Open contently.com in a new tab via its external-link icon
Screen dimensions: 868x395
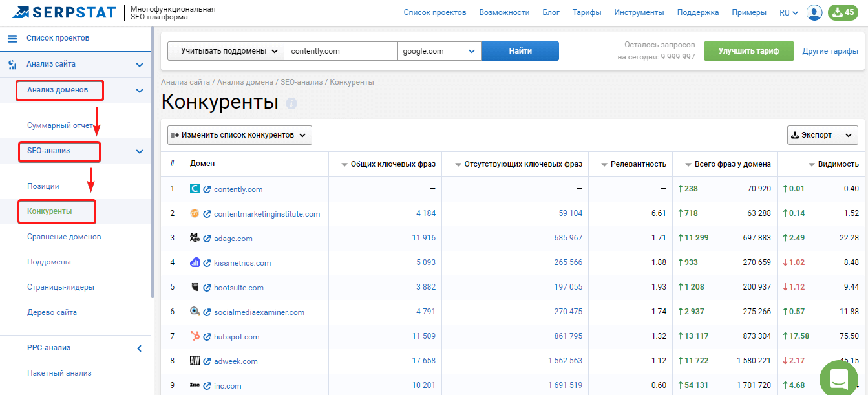point(207,189)
